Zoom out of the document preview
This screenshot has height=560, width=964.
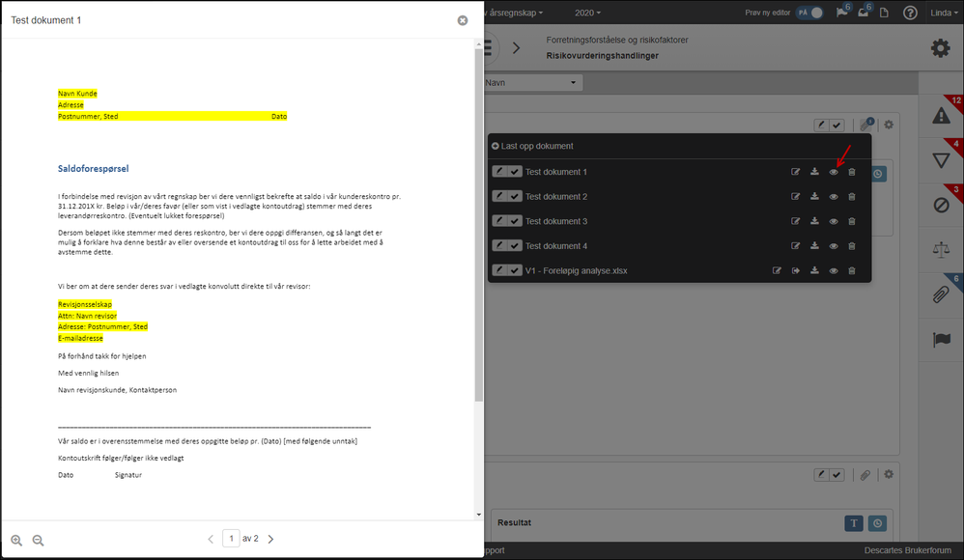click(x=38, y=541)
